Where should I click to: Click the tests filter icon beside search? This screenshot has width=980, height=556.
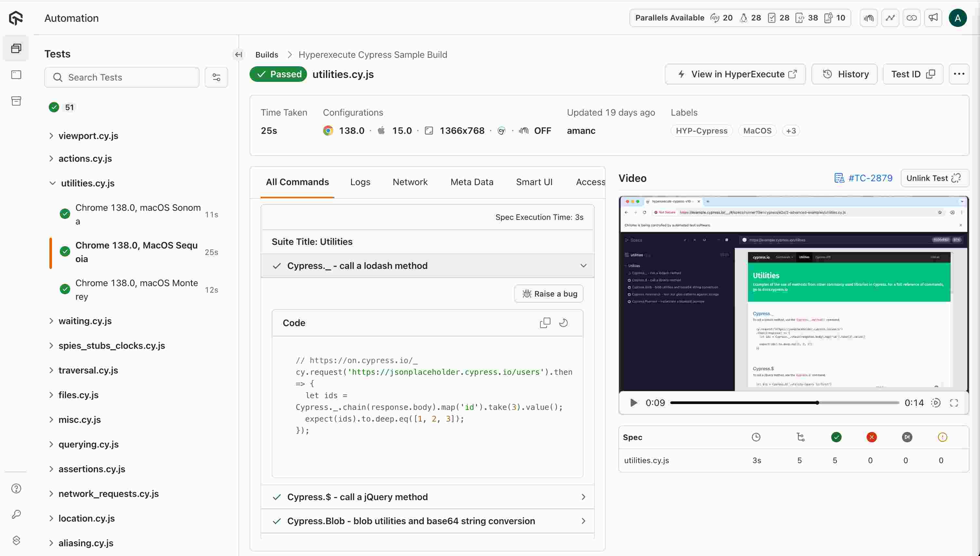pos(216,78)
